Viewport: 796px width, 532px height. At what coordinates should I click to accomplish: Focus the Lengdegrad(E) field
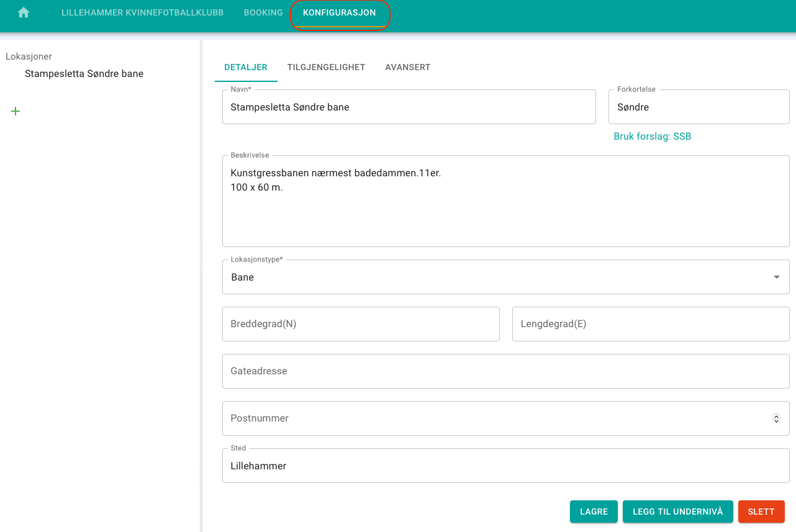coord(651,324)
